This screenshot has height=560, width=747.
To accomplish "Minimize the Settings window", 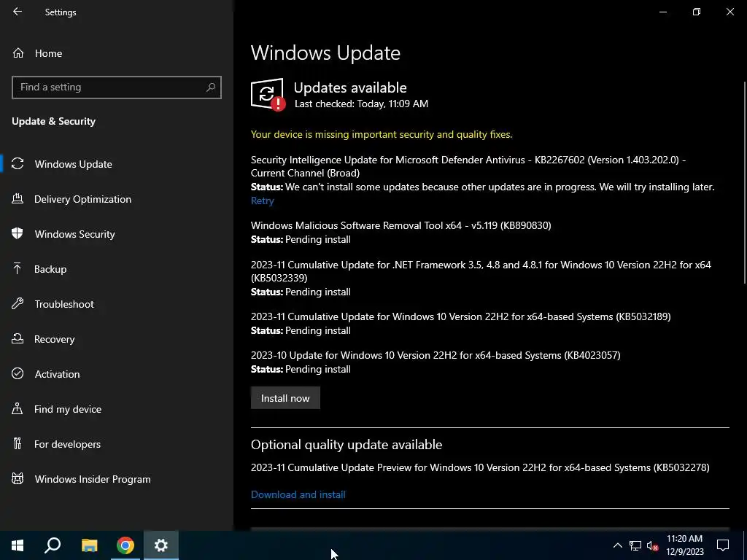I will 662,12.
